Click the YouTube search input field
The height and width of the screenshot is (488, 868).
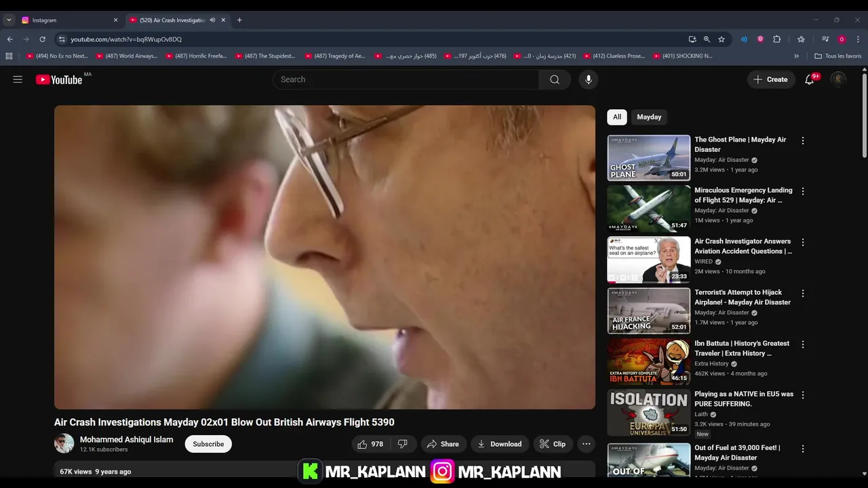(406, 79)
